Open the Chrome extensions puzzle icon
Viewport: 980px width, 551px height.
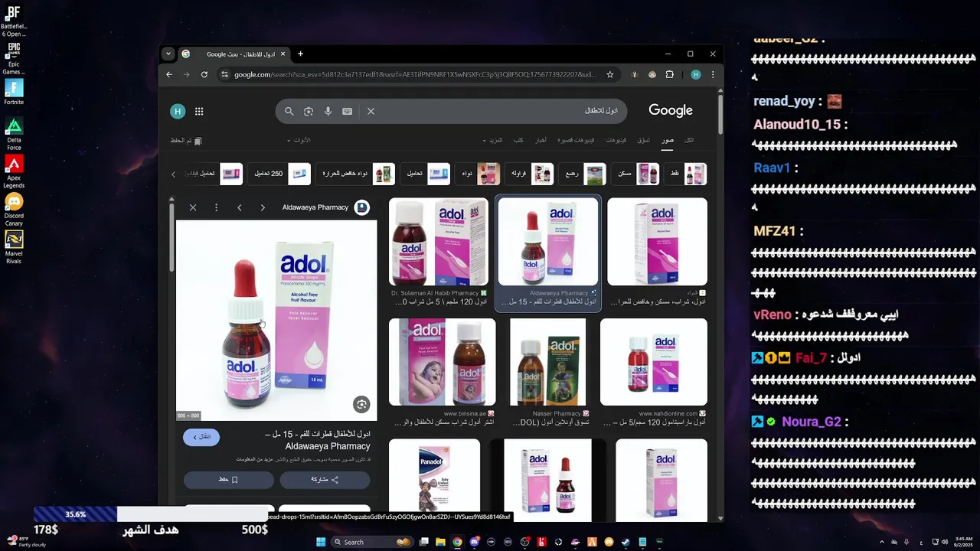670,74
